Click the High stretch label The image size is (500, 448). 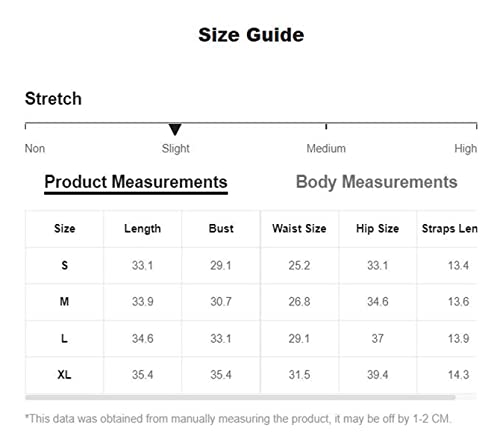tap(465, 149)
